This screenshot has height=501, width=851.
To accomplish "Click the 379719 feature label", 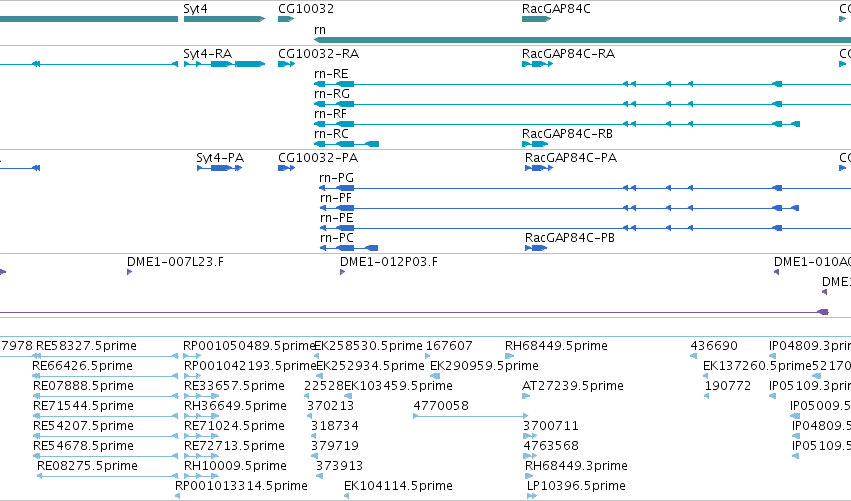I will [x=335, y=447].
